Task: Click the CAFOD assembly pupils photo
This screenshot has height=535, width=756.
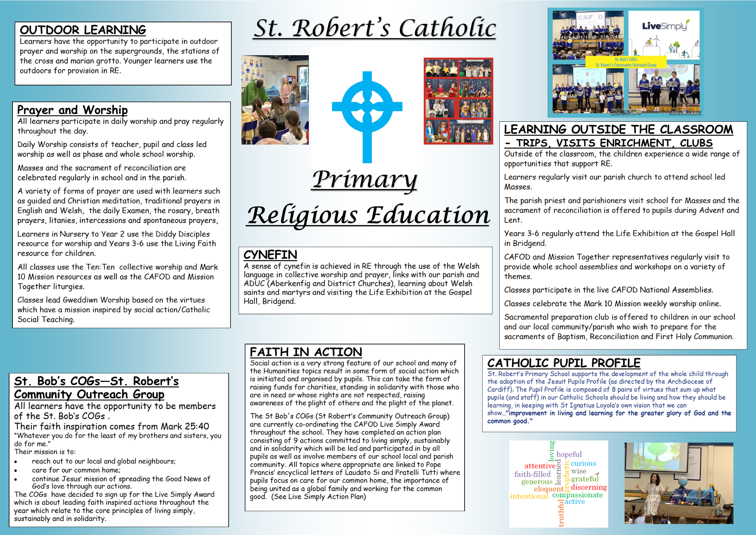Action: point(588,35)
